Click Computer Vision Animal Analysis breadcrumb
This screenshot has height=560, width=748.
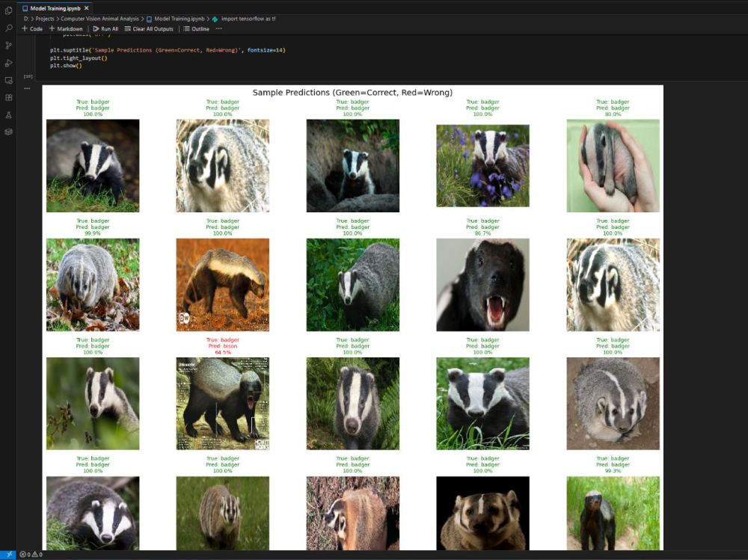tap(99, 19)
